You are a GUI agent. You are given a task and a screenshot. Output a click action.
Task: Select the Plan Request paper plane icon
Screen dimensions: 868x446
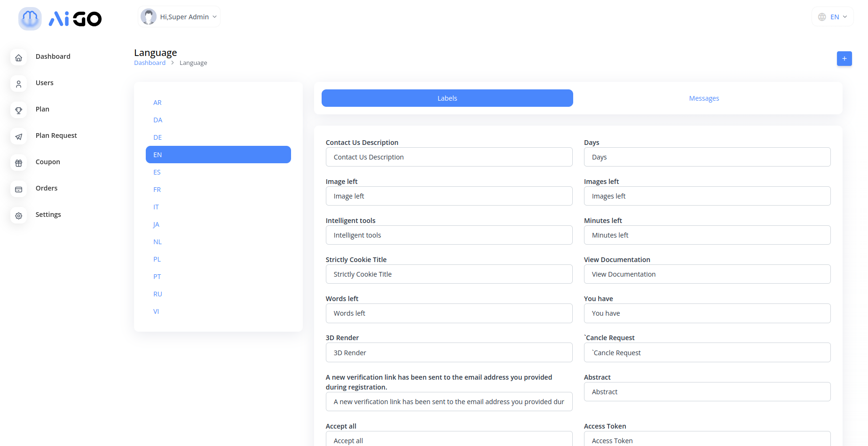coord(19,136)
